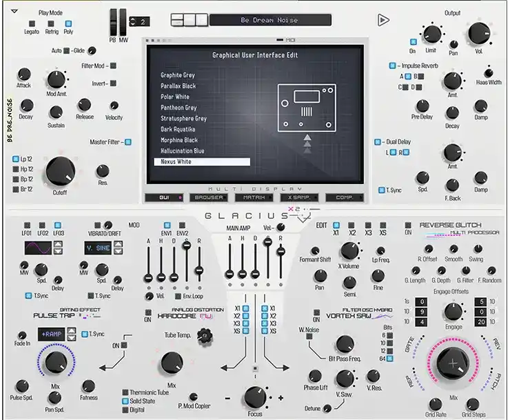Click the Auto-Glide knob

coord(92,50)
